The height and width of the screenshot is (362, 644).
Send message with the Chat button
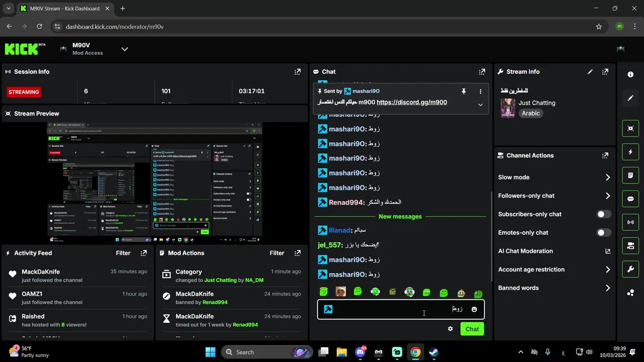pyautogui.click(x=472, y=329)
